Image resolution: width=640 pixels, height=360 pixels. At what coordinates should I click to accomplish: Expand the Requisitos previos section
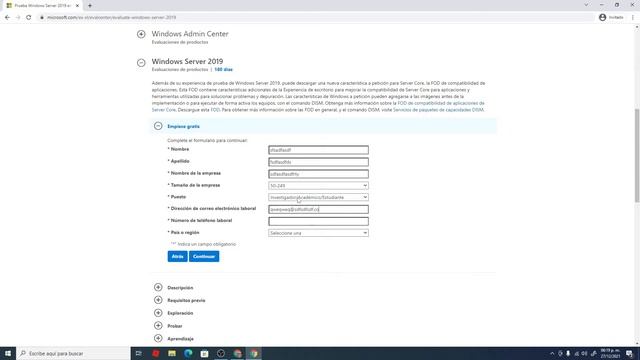(x=158, y=300)
